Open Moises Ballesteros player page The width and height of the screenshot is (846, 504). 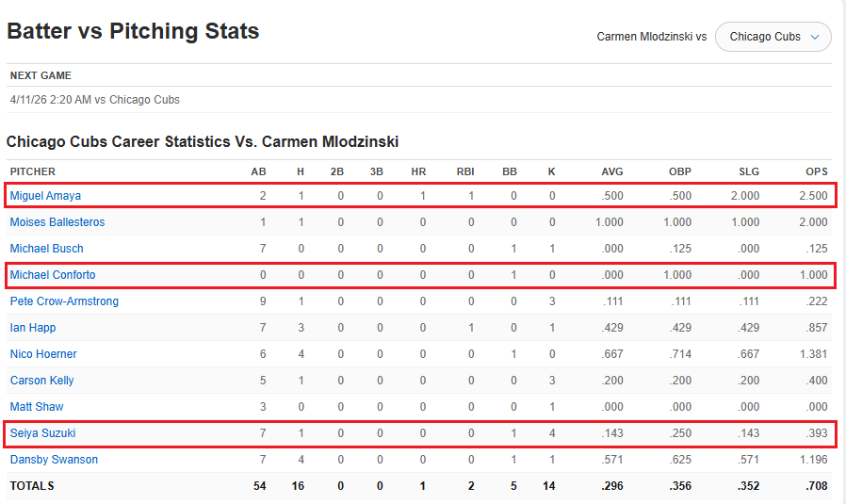click(57, 222)
